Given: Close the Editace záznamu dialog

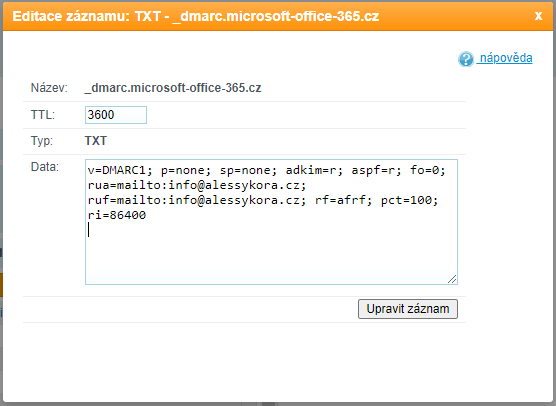Looking at the screenshot, I should 538,16.
